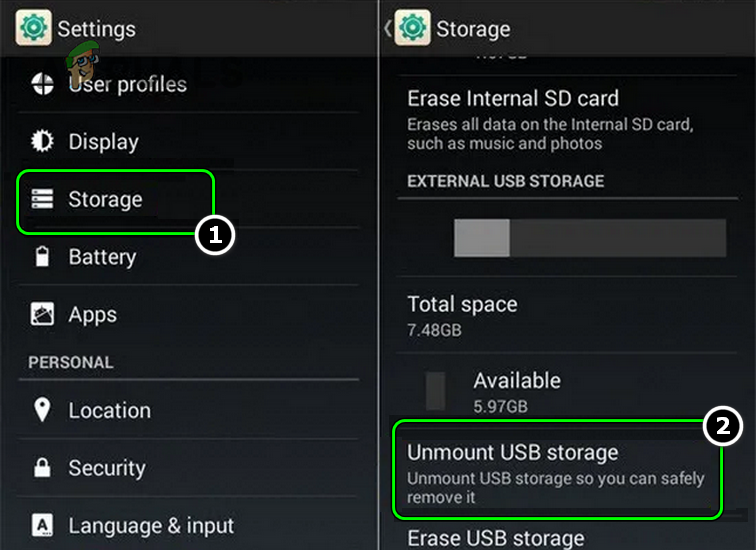Tap the Available space color square
756x550 pixels.
click(436, 391)
